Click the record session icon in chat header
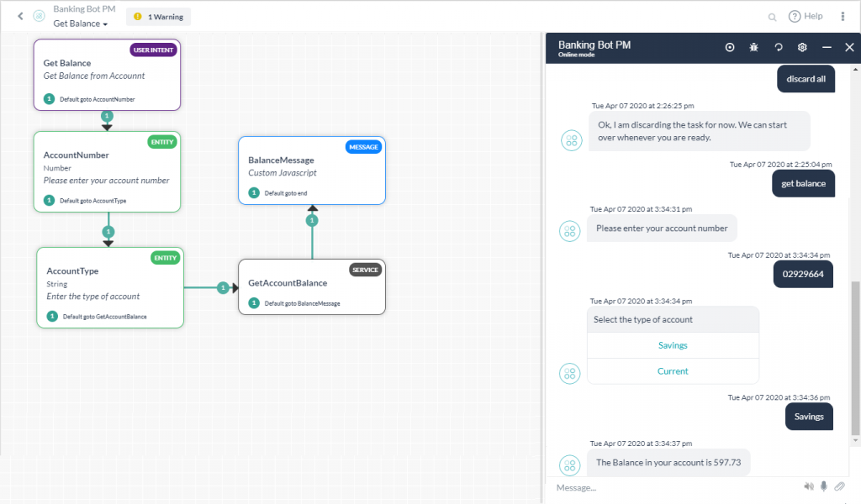 (730, 47)
